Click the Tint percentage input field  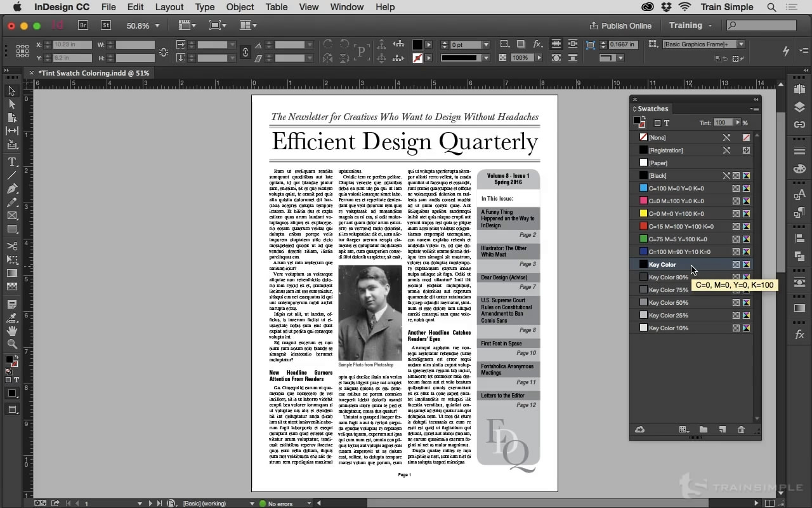click(723, 123)
